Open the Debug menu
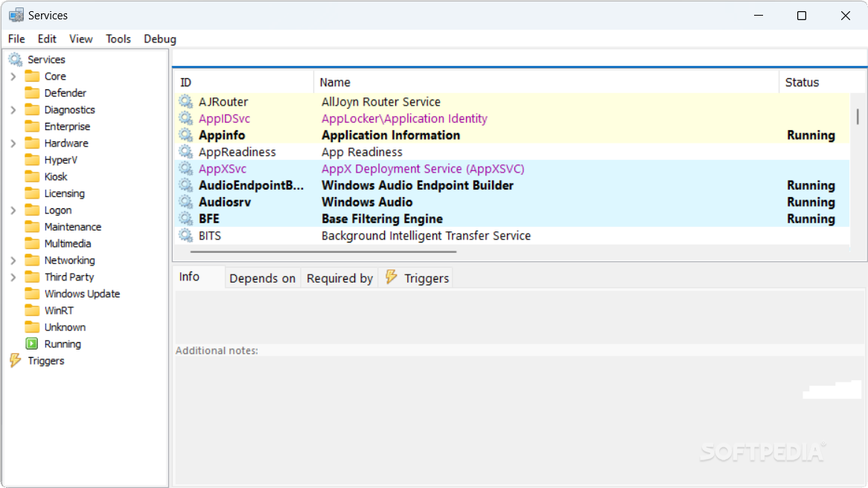This screenshot has height=488, width=868. [160, 39]
